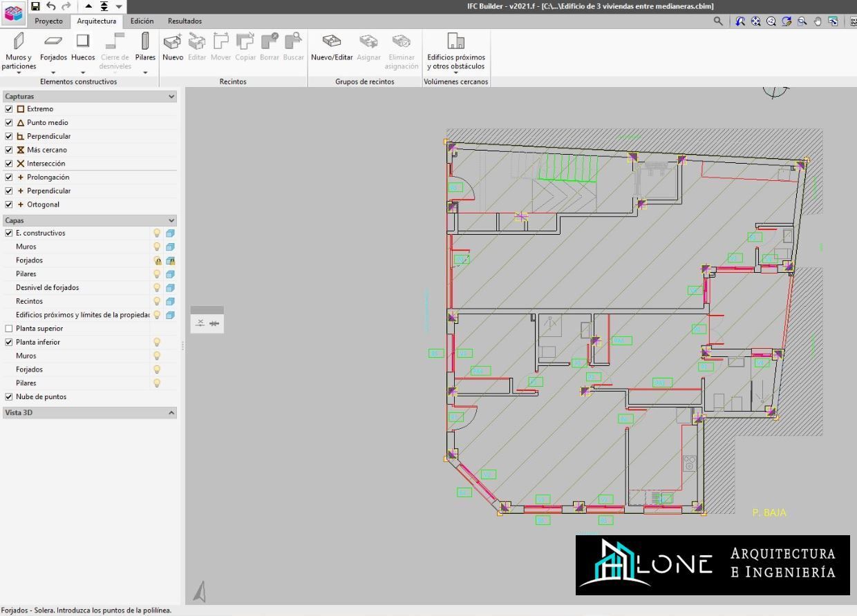Uncheck the Extremo snap checkbox
This screenshot has height=616, width=857.
(x=9, y=109)
